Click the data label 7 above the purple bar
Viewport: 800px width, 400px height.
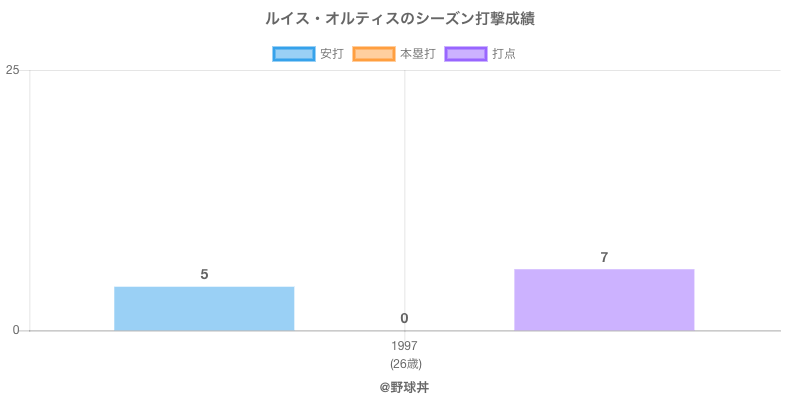click(x=604, y=257)
